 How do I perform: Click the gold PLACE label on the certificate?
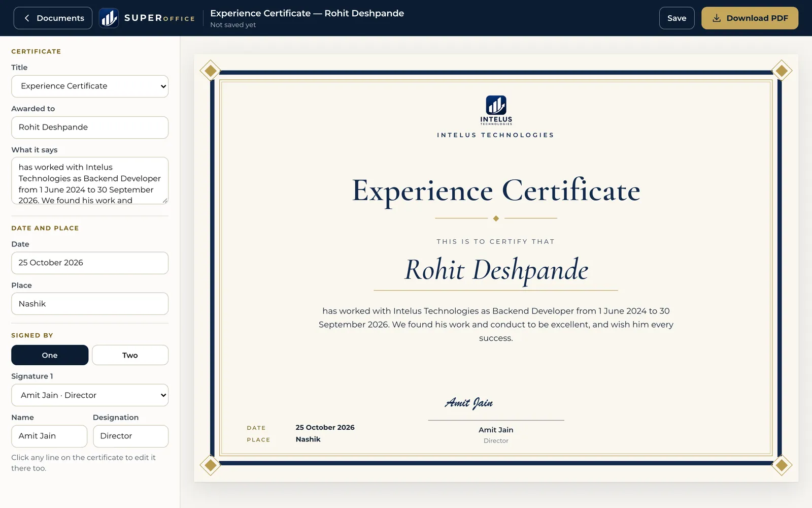point(258,440)
